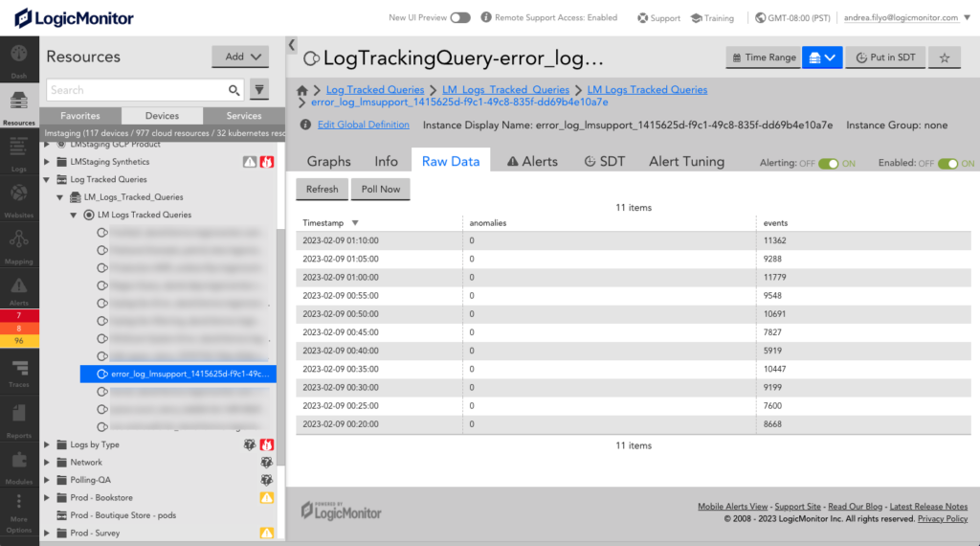980x546 pixels.
Task: Open the Traces sidebar section
Action: click(19, 374)
